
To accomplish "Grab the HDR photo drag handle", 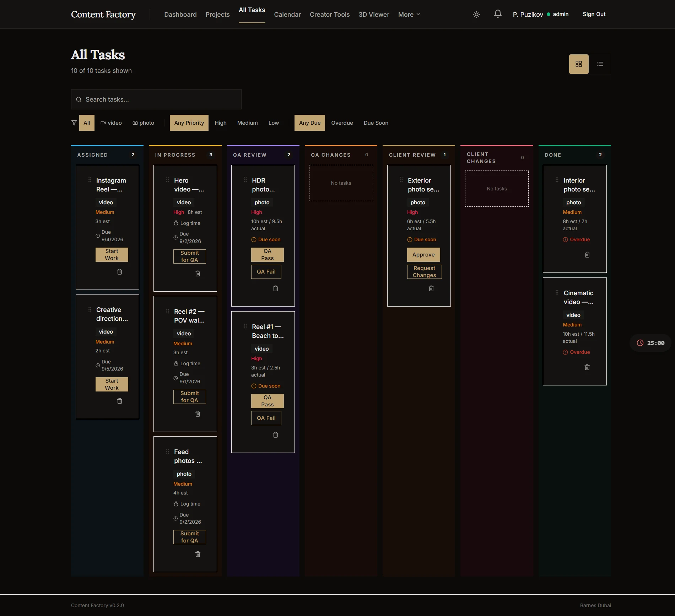I will click(x=245, y=180).
